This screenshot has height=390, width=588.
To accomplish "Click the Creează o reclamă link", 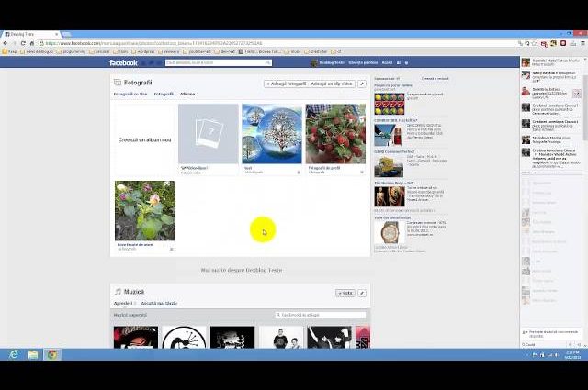I will pyautogui.click(x=435, y=79).
